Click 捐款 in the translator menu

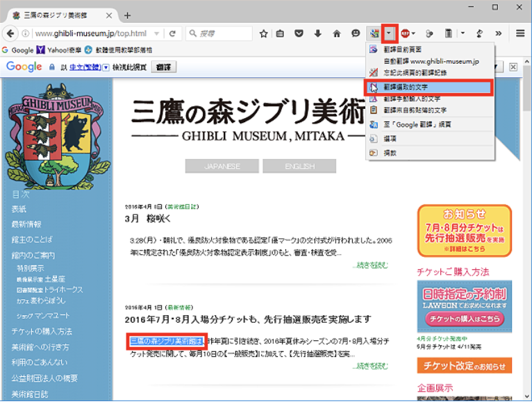click(x=430, y=153)
